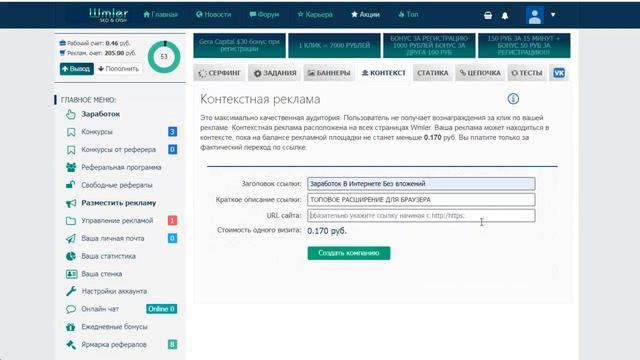Viewport: 640px width, 360px height.
Task: Open the shop basket icon in header
Action: [488, 16]
